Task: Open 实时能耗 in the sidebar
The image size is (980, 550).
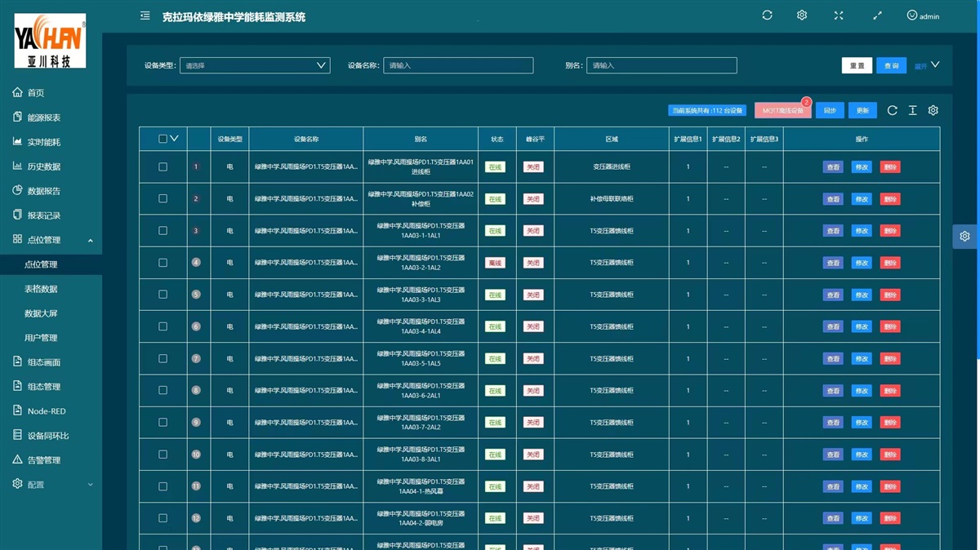Action: point(43,142)
